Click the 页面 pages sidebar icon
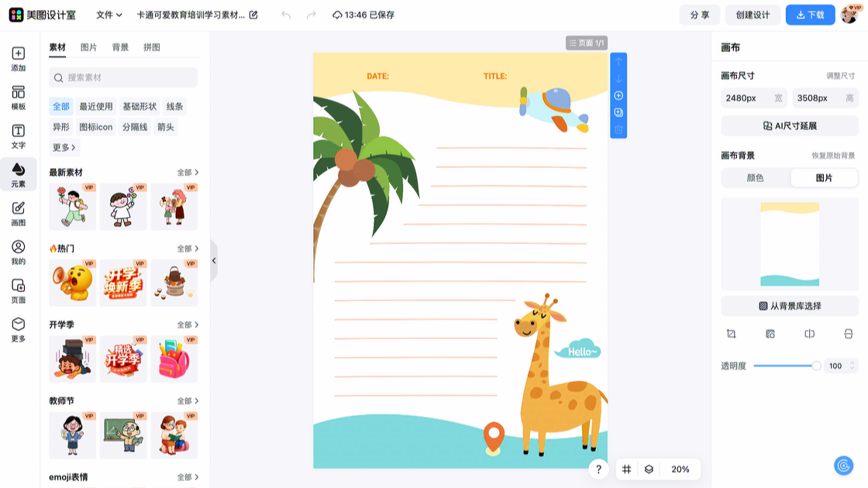The image size is (868, 488). (x=18, y=290)
